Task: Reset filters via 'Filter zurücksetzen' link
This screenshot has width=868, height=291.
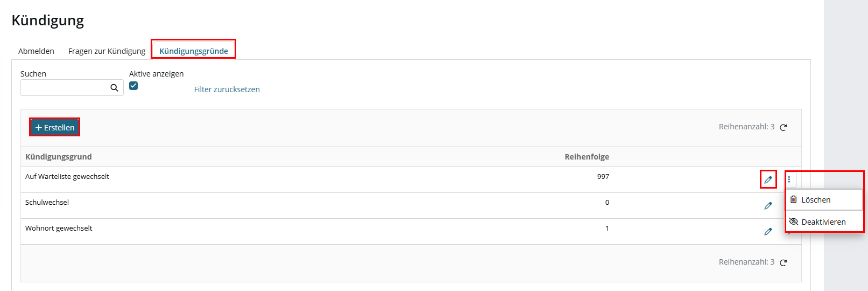Action: coord(227,89)
